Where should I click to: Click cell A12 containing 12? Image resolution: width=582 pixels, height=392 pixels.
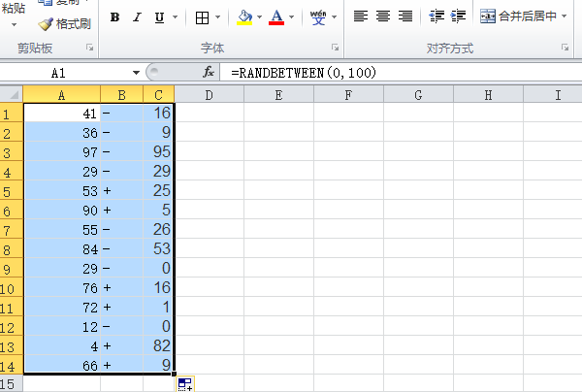(x=62, y=327)
